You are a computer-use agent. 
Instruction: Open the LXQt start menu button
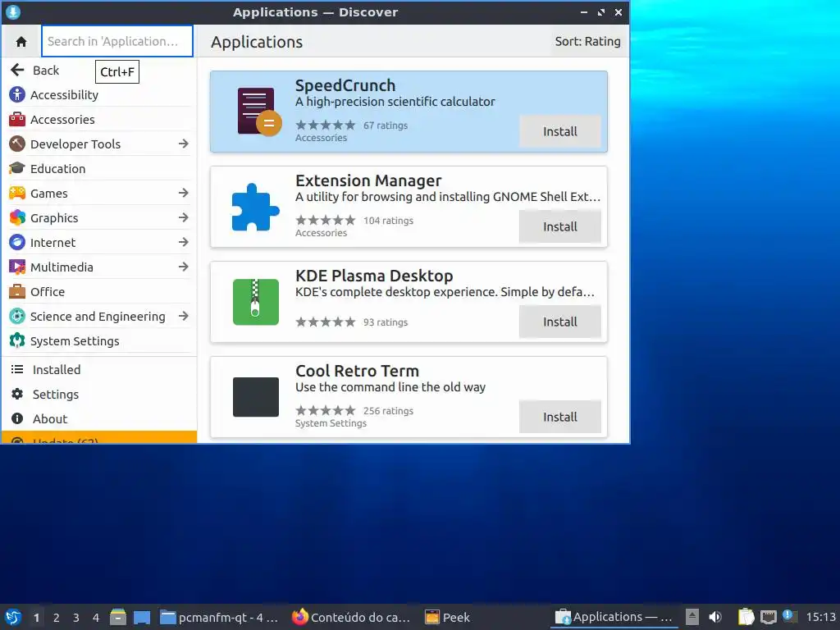[x=13, y=617]
